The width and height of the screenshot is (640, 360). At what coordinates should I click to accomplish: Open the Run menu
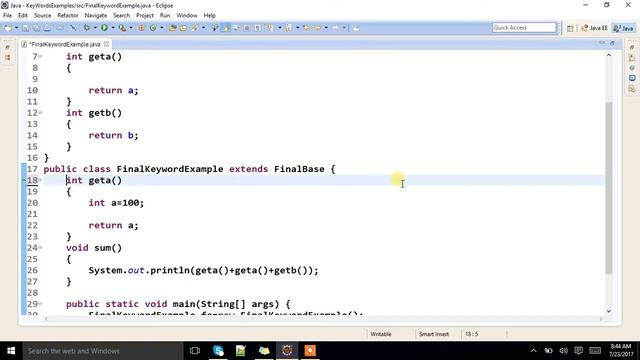pos(165,15)
